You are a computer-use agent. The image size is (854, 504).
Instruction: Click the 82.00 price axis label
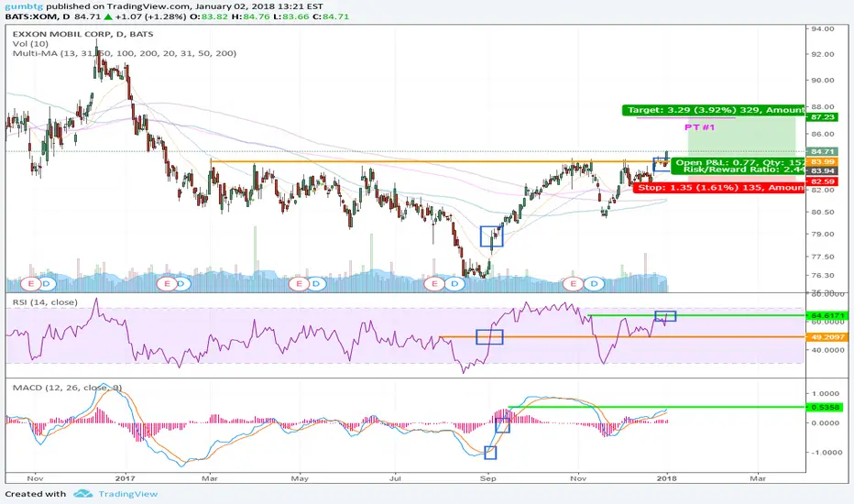point(823,191)
